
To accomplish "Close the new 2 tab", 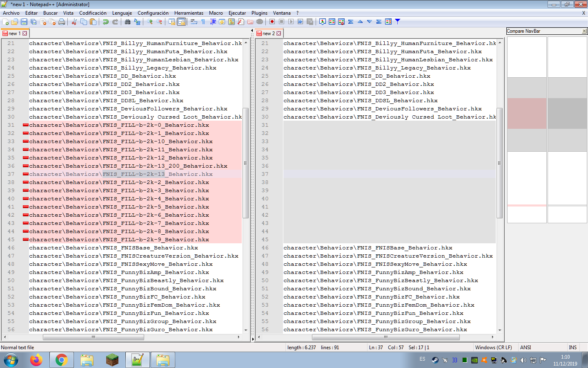I will [x=279, y=34].
